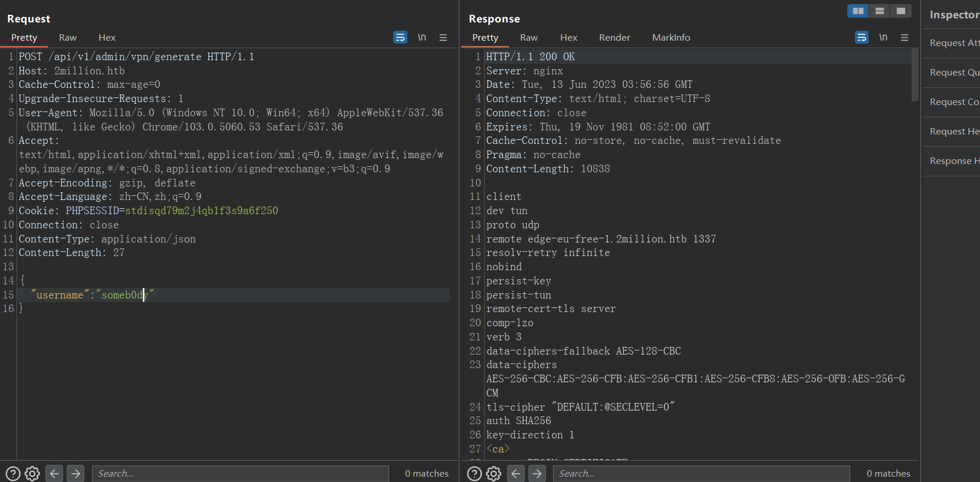The height and width of the screenshot is (482, 980).
Task: Go to previous match in Request
Action: click(54, 473)
